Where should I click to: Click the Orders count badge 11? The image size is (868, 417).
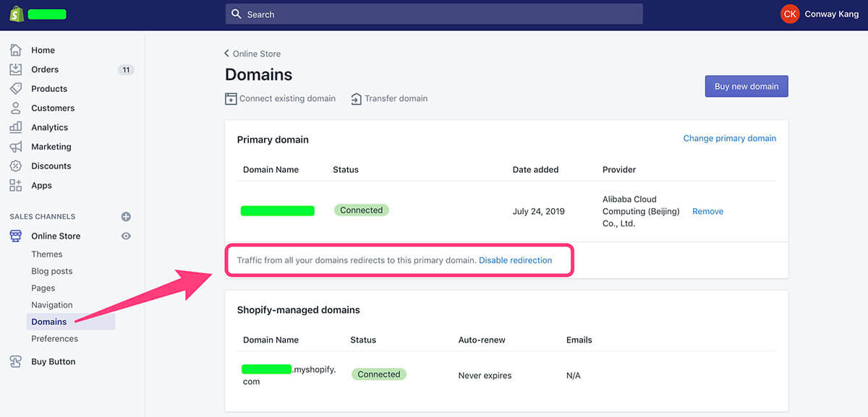[x=126, y=69]
